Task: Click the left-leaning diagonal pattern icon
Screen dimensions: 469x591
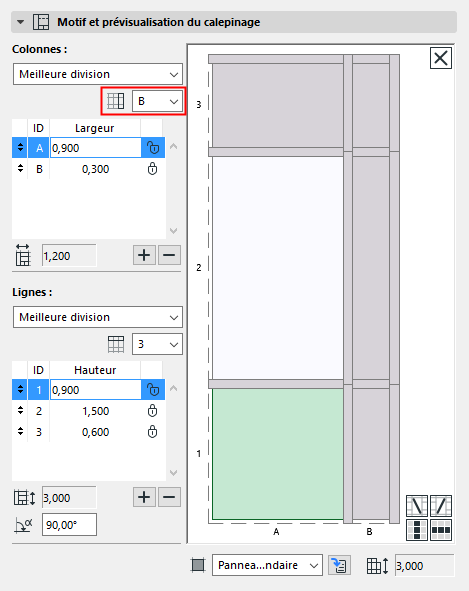Action: tap(417, 506)
